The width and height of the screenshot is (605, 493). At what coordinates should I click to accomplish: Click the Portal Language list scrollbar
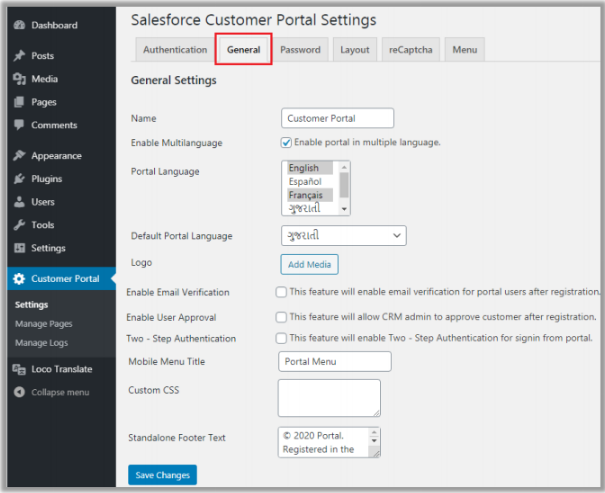pyautogui.click(x=344, y=187)
